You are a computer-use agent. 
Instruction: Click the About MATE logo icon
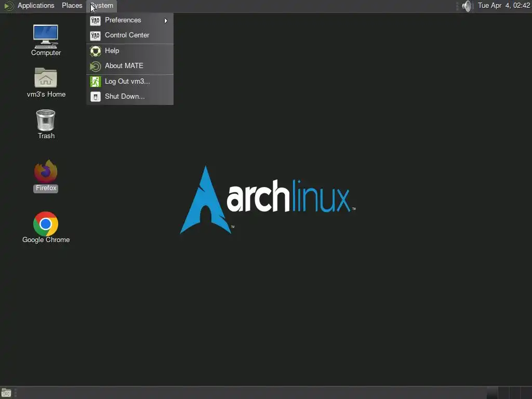tap(96, 66)
